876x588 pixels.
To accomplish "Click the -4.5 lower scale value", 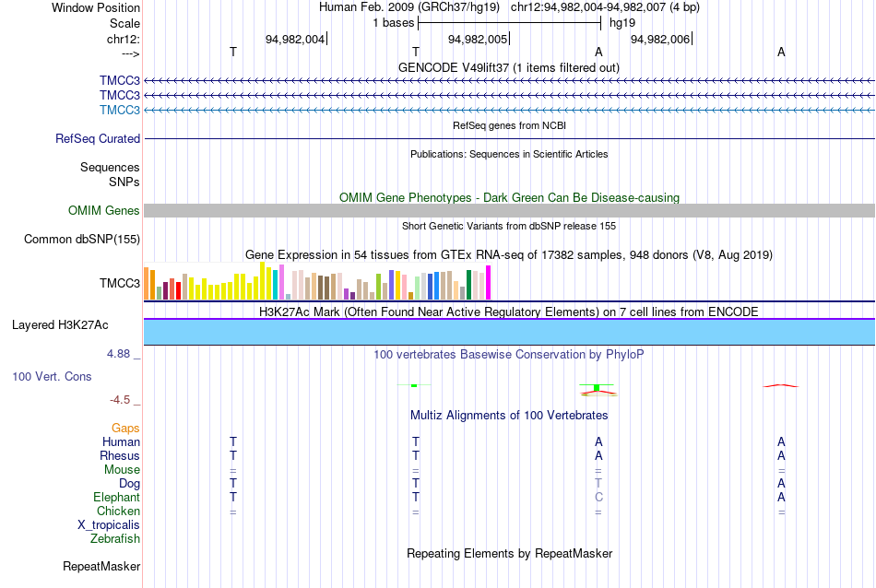I will [120, 400].
